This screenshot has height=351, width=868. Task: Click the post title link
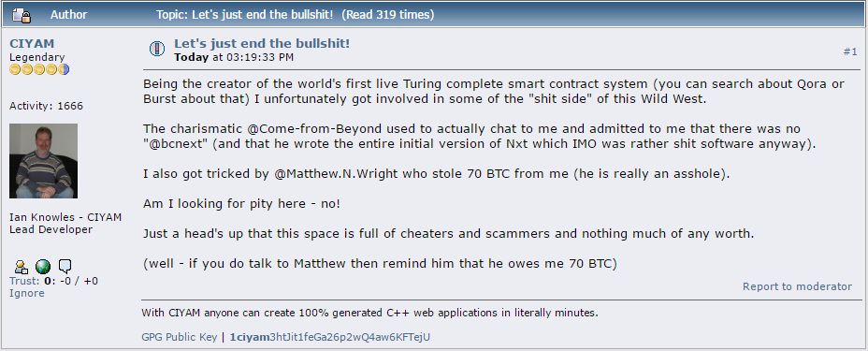point(262,44)
